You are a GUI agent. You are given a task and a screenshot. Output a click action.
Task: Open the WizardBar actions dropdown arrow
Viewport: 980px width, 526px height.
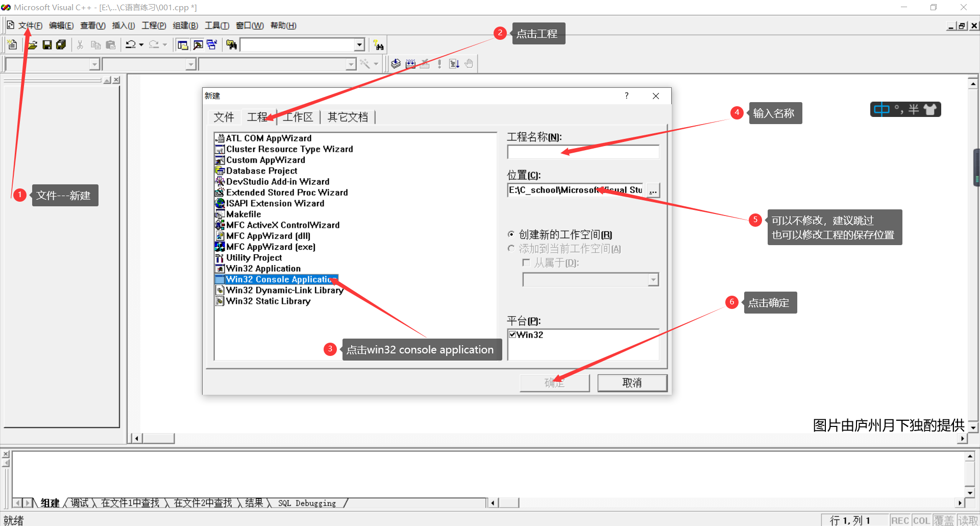(376, 64)
